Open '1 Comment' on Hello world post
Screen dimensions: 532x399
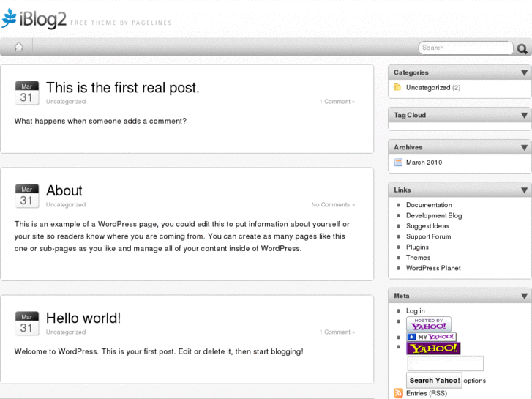coord(337,332)
